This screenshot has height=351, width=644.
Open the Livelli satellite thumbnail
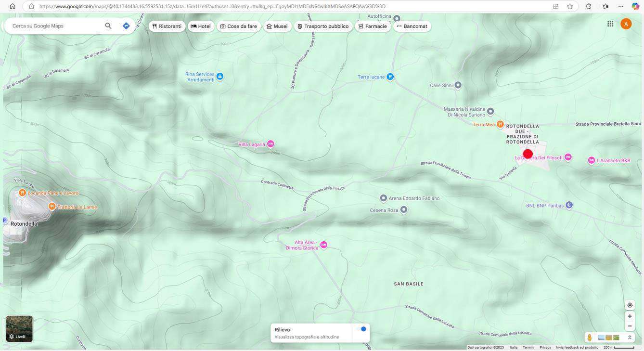(19, 328)
